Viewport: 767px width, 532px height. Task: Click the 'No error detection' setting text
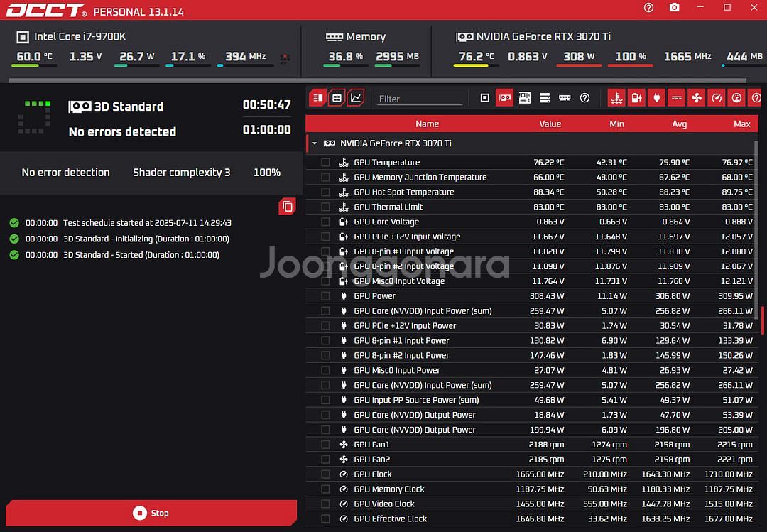pyautogui.click(x=65, y=173)
